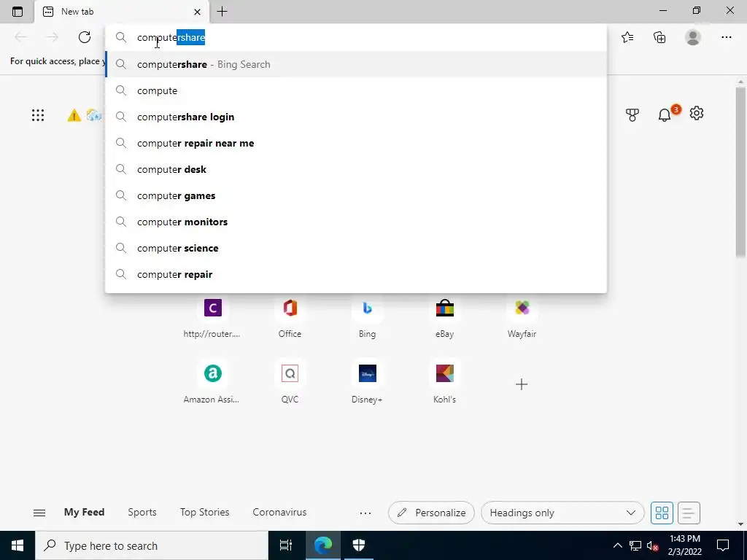Viewport: 747px width, 560px height.
Task: Show hidden system tray icons
Action: tap(617, 545)
